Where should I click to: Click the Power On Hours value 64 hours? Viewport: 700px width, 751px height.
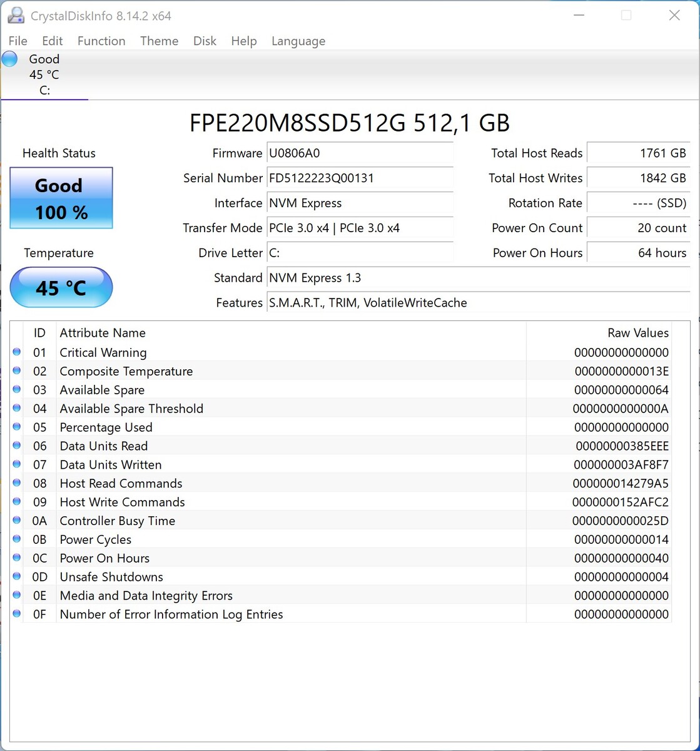click(x=639, y=253)
